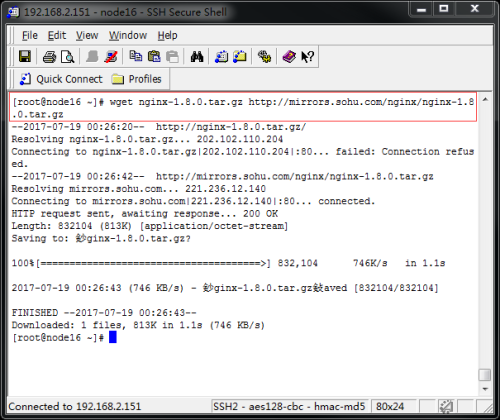Image resolution: width=500 pixels, height=420 pixels.
Task: Click the Disconnect icon
Action: 111,56
